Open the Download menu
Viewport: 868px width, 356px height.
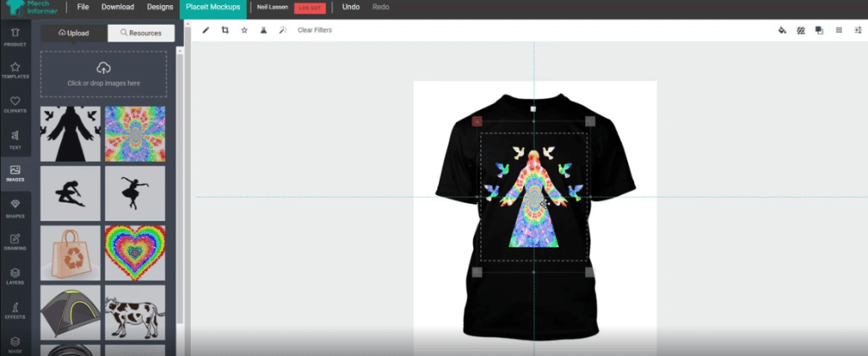pyautogui.click(x=118, y=7)
